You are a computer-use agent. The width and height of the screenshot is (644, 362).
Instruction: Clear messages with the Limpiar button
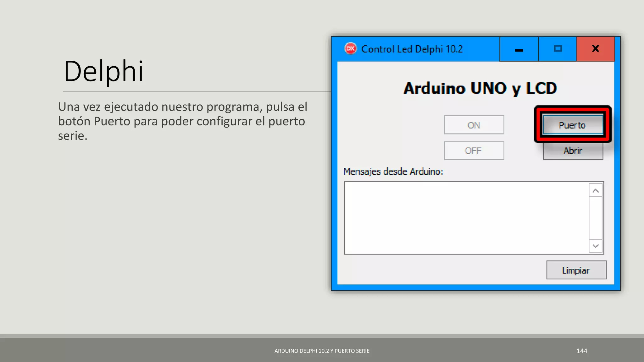[576, 270]
